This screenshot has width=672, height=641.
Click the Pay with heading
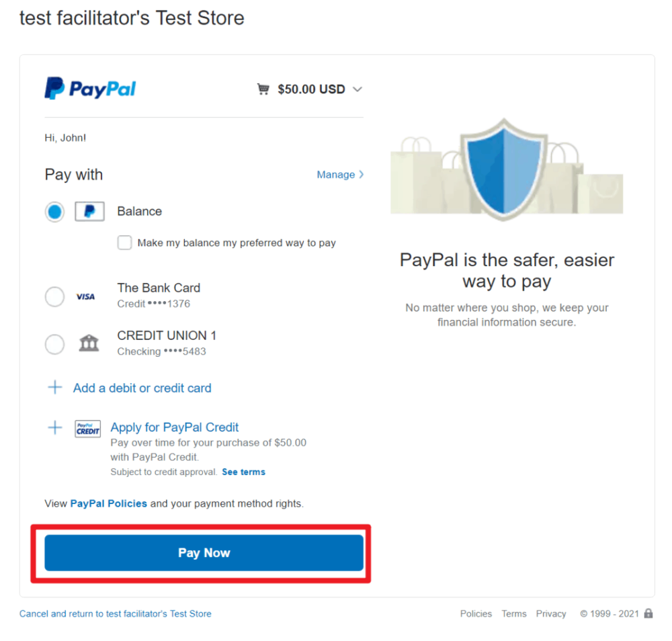coord(74,175)
